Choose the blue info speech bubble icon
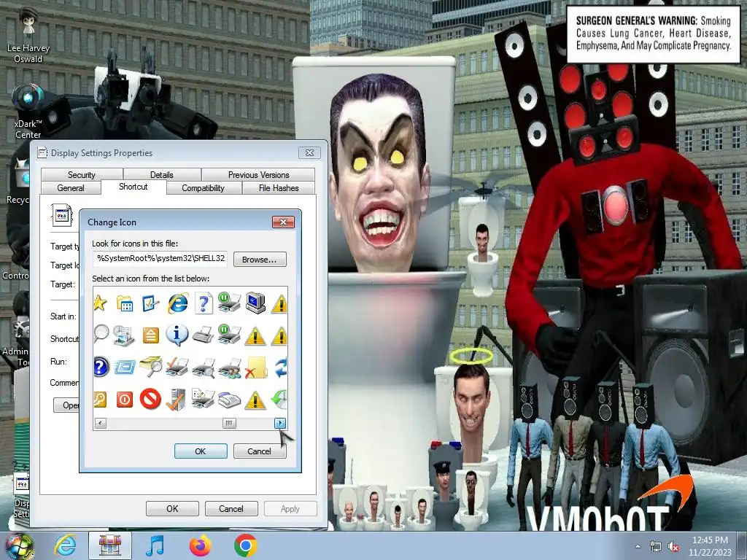Image resolution: width=747 pixels, height=560 pixels. (x=177, y=335)
